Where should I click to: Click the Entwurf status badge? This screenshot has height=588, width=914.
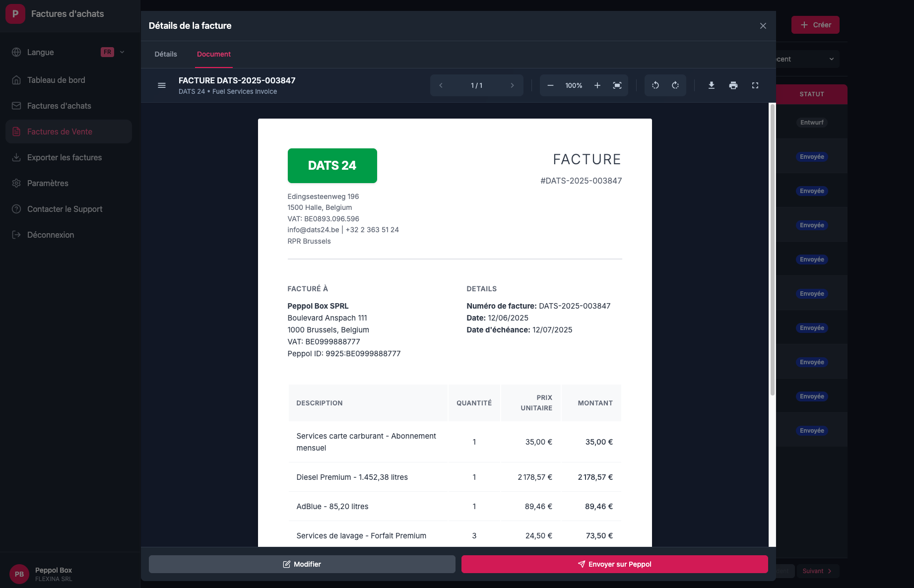(812, 123)
